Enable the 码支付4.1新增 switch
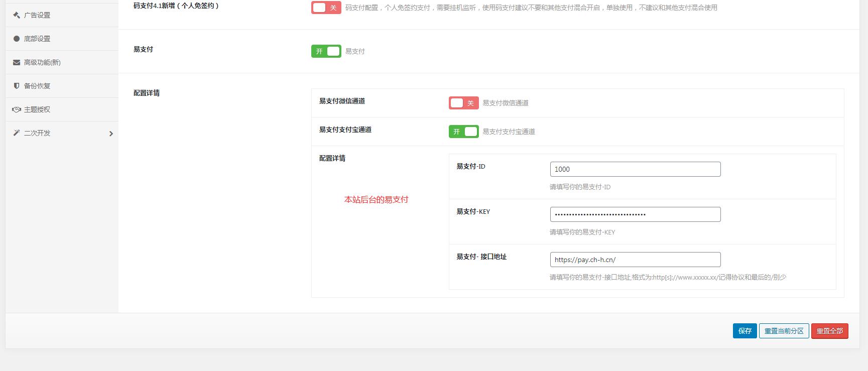 point(326,8)
